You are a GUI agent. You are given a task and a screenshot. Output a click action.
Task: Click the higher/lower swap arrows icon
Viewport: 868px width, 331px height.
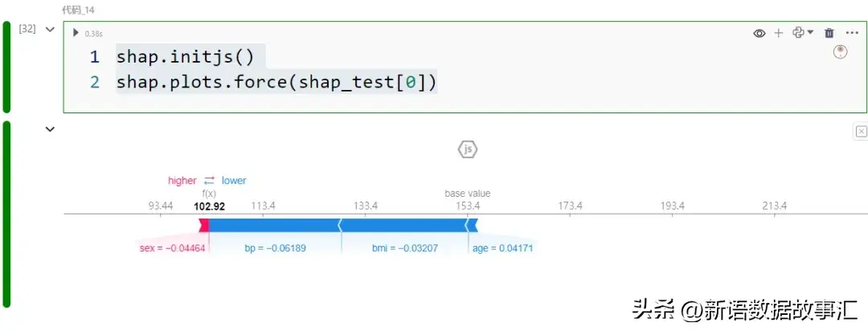209,181
